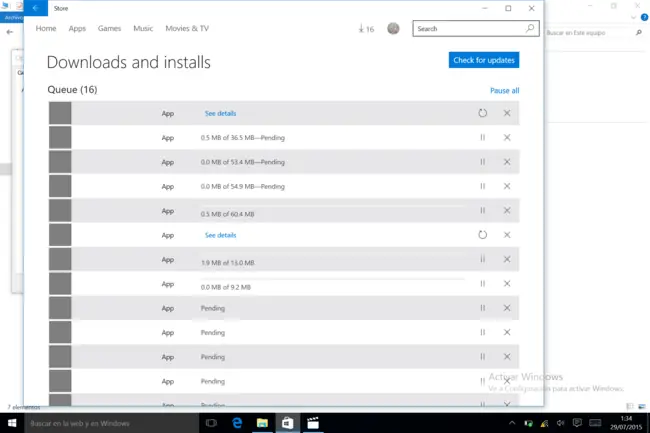Click the Store back arrow button
This screenshot has height=433, width=650.
(x=36, y=8)
